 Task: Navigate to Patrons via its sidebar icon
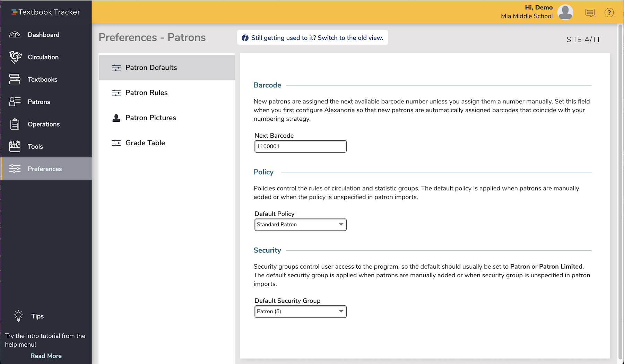(14, 102)
